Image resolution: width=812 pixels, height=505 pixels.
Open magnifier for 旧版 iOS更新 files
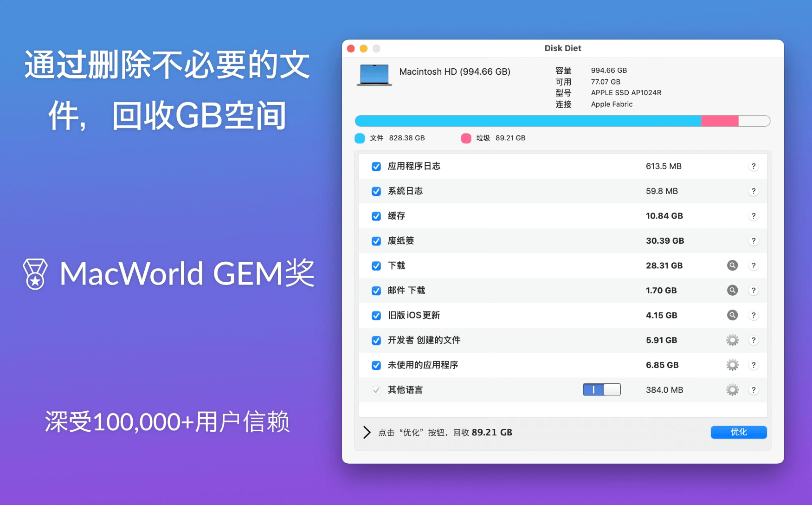pyautogui.click(x=732, y=315)
